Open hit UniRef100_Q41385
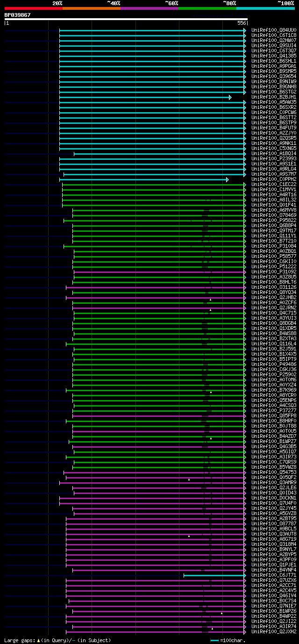299x644 pixels. click(x=274, y=56)
